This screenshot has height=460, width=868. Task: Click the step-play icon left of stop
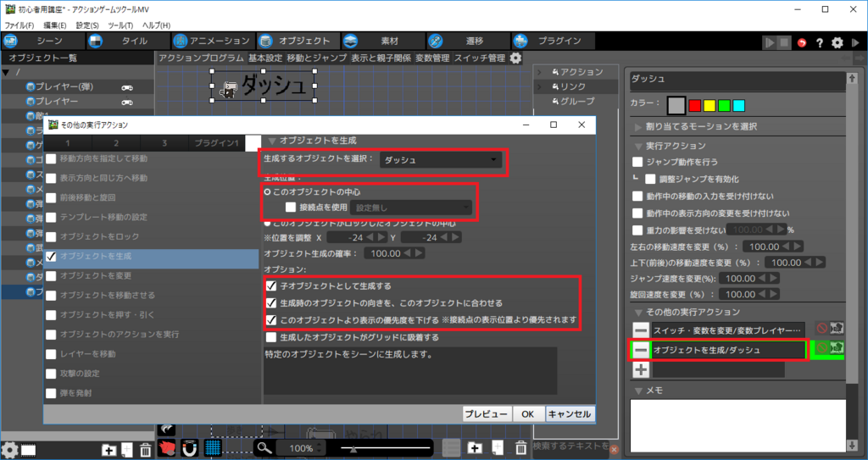point(770,42)
